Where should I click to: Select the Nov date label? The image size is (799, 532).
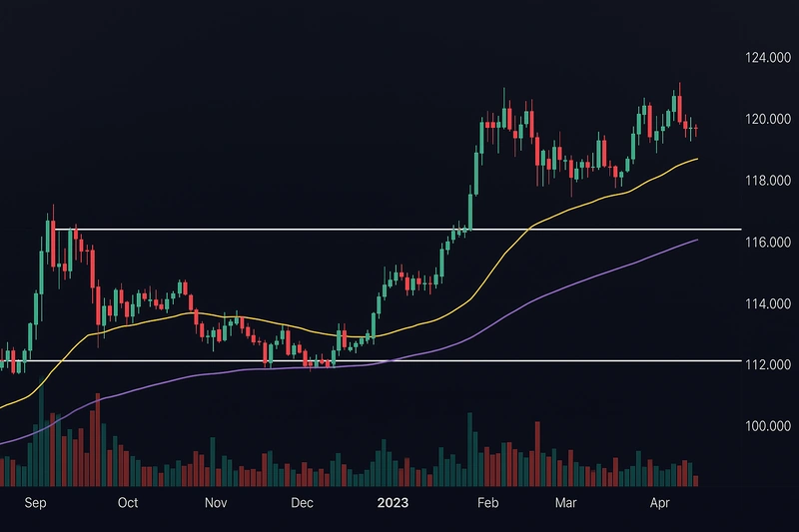pyautogui.click(x=217, y=504)
